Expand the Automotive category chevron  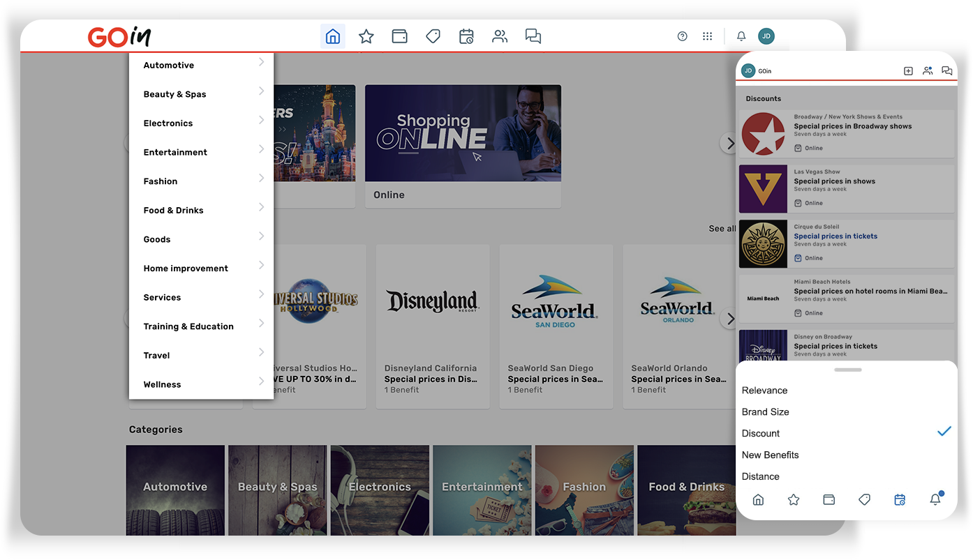point(261,62)
